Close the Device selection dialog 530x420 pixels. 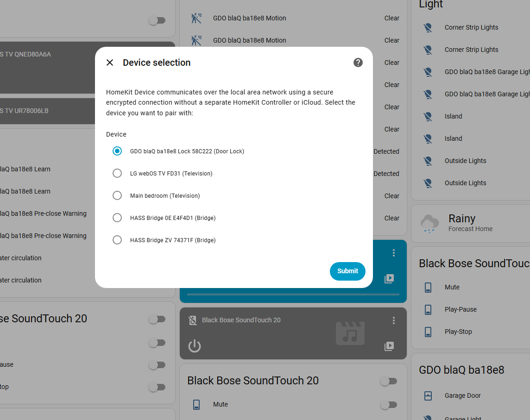click(x=109, y=63)
